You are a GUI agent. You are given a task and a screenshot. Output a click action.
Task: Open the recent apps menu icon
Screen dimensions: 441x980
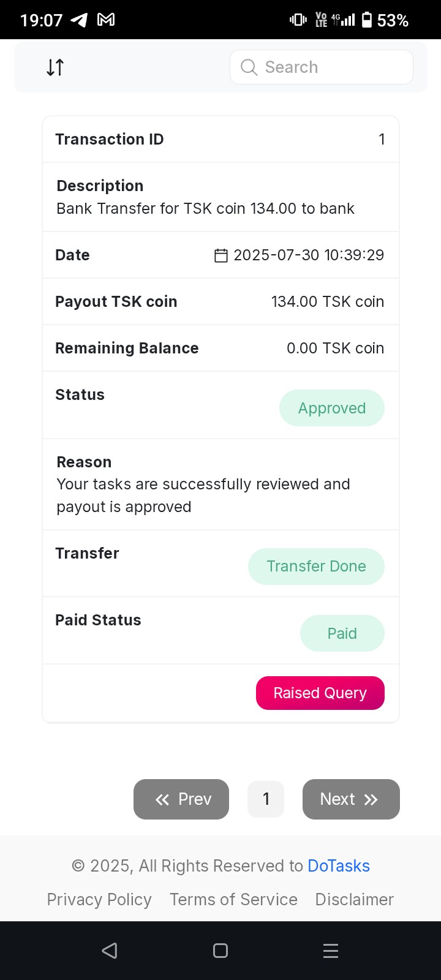click(x=331, y=951)
